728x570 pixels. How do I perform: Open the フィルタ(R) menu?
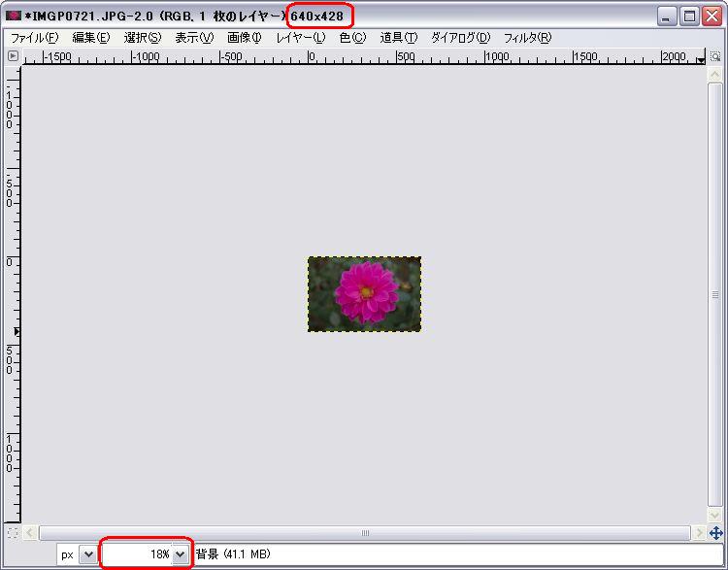pyautogui.click(x=527, y=38)
